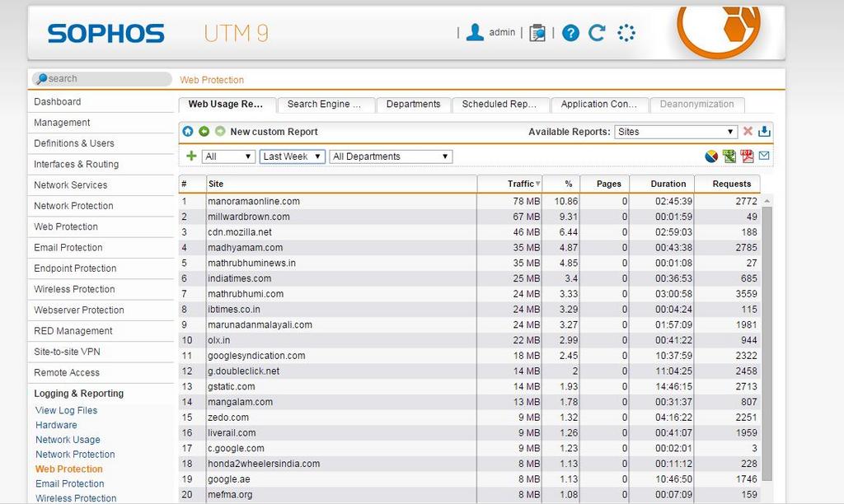The width and height of the screenshot is (844, 504).
Task: Click the admin user icon
Action: tap(474, 32)
